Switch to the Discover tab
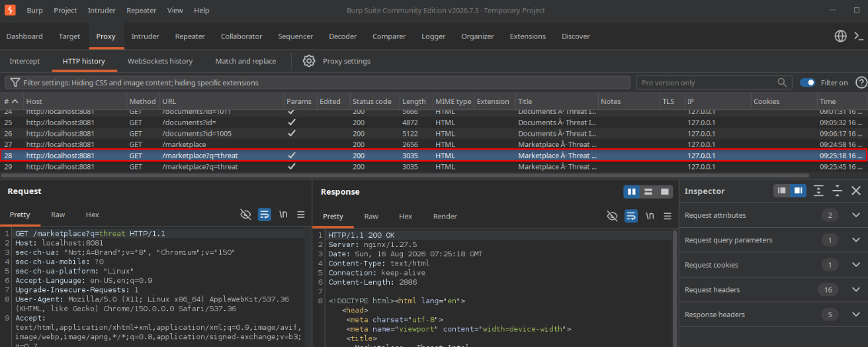The width and height of the screenshot is (868, 347). click(x=576, y=36)
